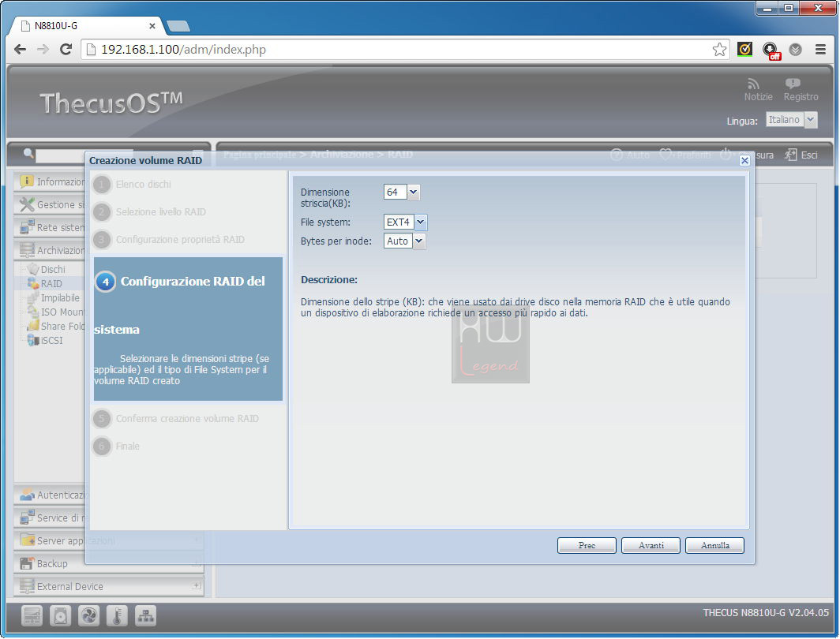Image resolution: width=840 pixels, height=639 pixels.
Task: Click Avanti to continue the wizard
Action: click(651, 545)
